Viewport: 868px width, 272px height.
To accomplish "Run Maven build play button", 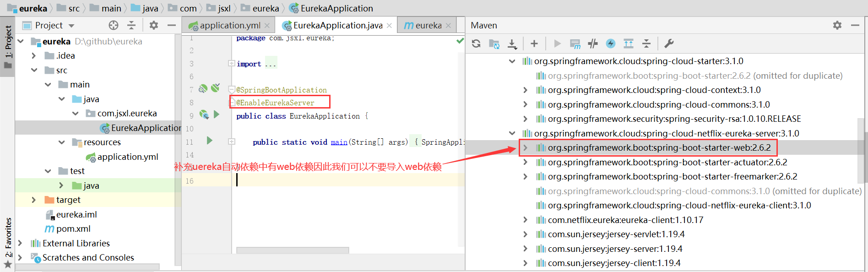I will pos(557,44).
